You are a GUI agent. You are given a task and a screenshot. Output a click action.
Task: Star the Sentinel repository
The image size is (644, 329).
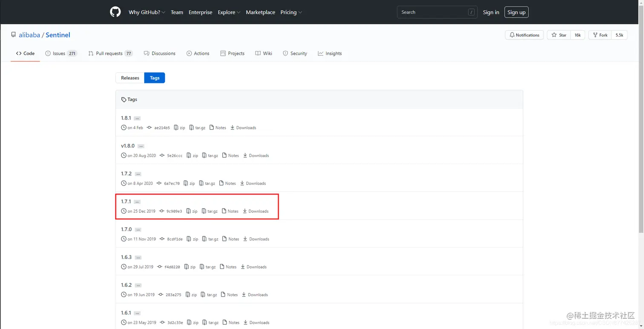click(559, 35)
